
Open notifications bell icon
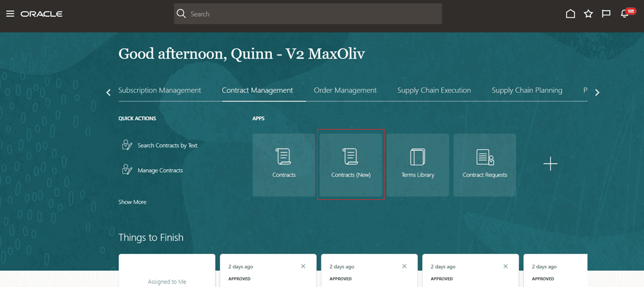(x=624, y=15)
